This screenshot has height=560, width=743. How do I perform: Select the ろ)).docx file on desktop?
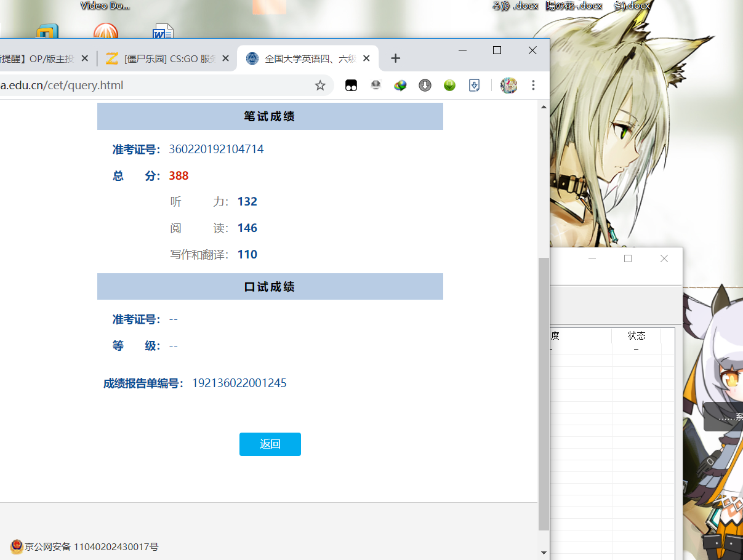[515, 5]
